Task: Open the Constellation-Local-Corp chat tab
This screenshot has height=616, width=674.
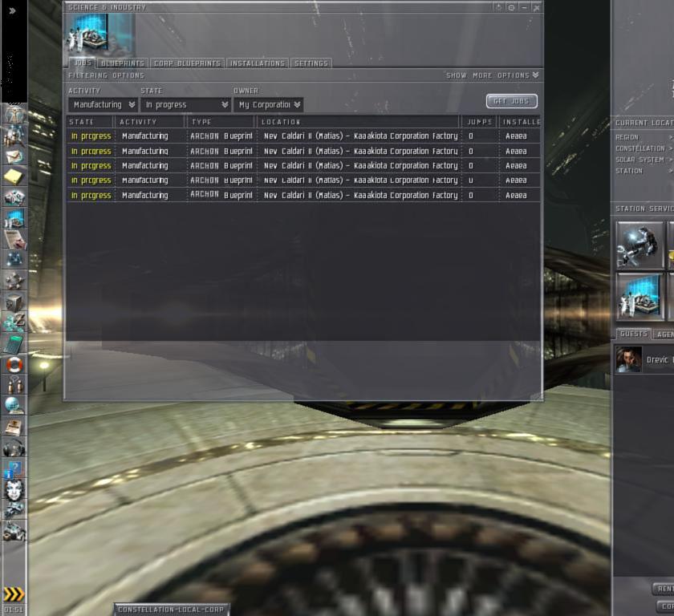Action: [171, 609]
